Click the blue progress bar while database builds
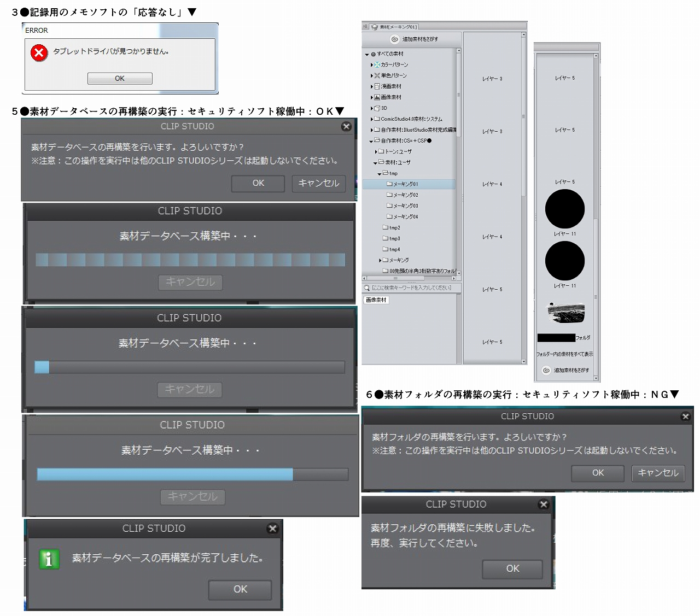 164,474
